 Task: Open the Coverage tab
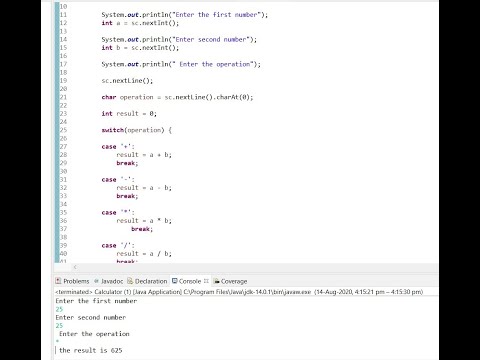click(230, 281)
